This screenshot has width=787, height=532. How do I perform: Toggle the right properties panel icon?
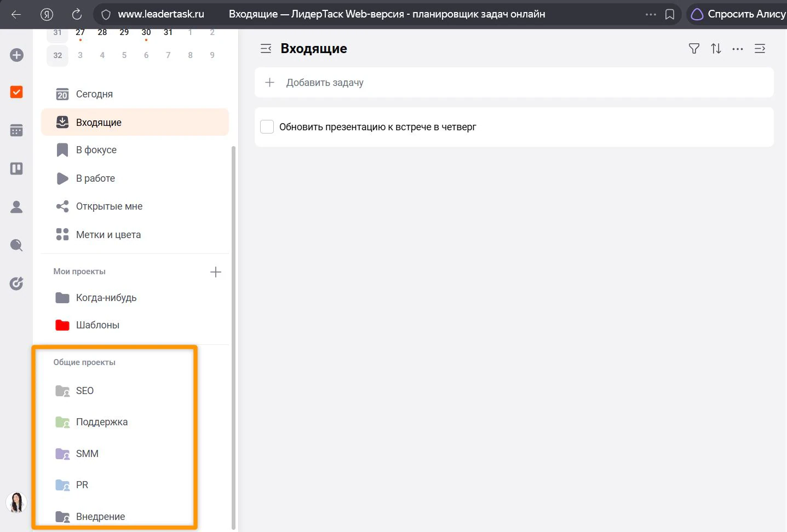point(760,49)
